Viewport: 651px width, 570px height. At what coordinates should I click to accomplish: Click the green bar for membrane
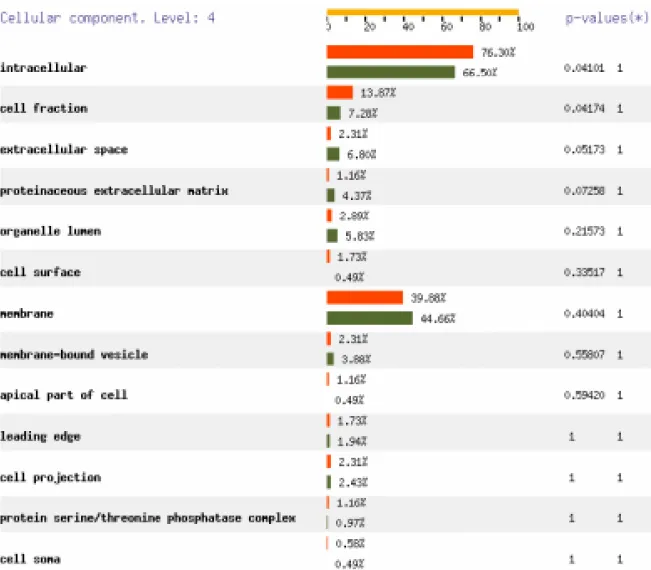tap(370, 318)
